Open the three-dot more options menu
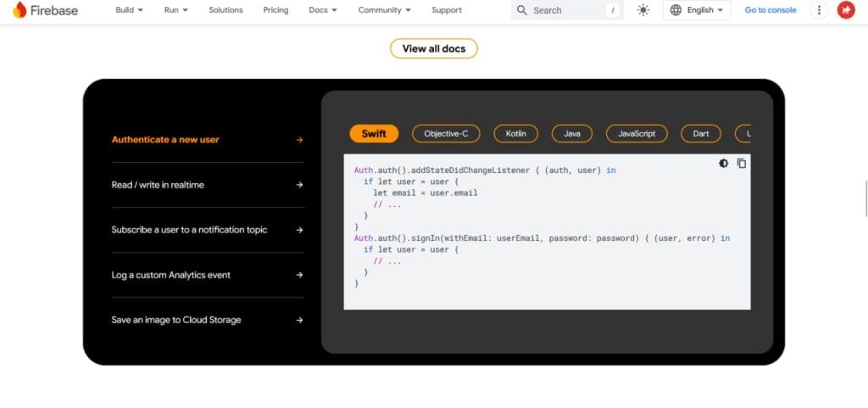Screen dimensions: 868x408 pyautogui.click(x=819, y=10)
